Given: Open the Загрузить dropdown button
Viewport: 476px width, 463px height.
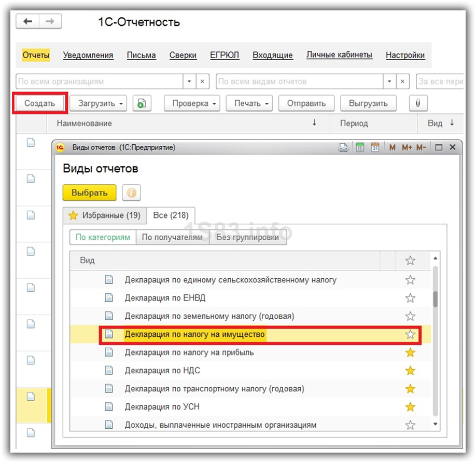Looking at the screenshot, I should click(99, 103).
